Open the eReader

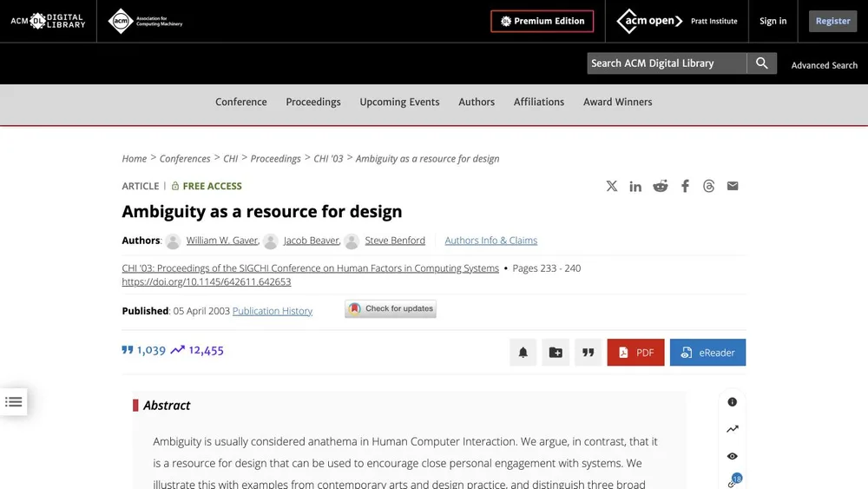(707, 353)
